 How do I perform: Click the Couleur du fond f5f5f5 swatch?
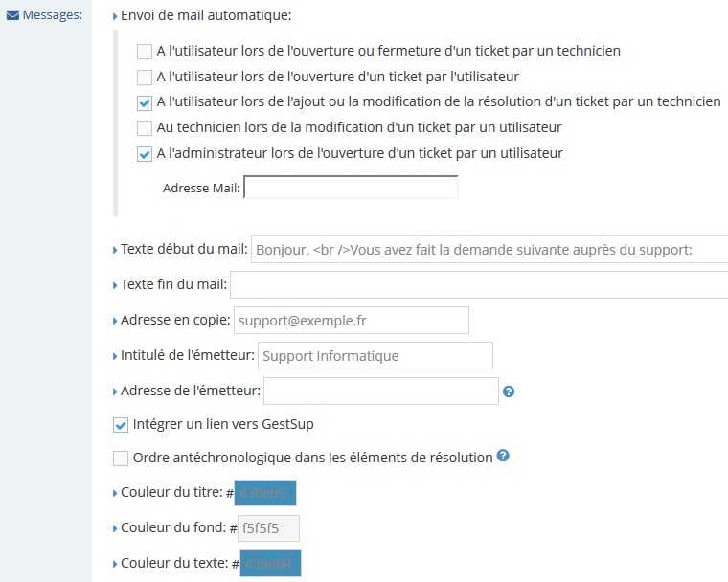(268, 528)
